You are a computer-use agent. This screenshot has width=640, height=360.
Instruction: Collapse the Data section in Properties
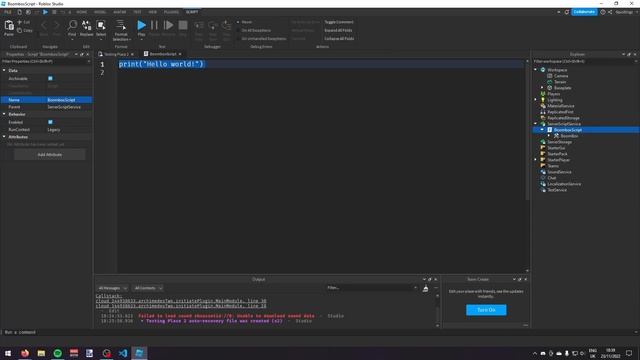[4, 71]
